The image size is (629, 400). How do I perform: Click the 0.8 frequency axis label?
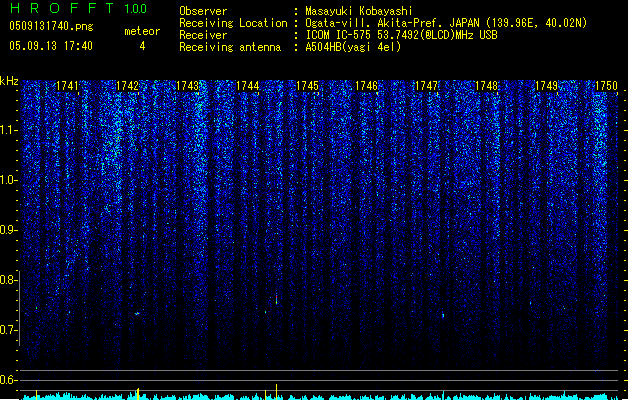pyautogui.click(x=8, y=280)
